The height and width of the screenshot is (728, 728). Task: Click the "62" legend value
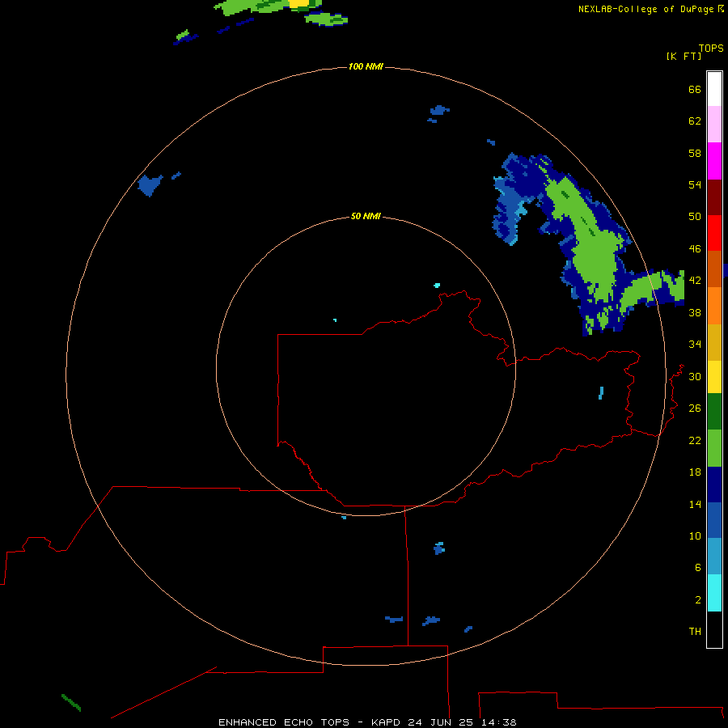(x=695, y=121)
